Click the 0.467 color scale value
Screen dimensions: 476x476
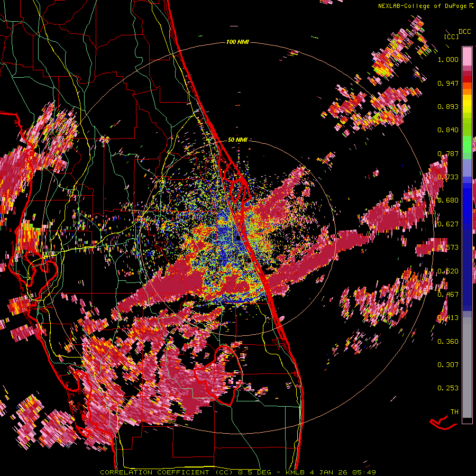pyautogui.click(x=448, y=295)
